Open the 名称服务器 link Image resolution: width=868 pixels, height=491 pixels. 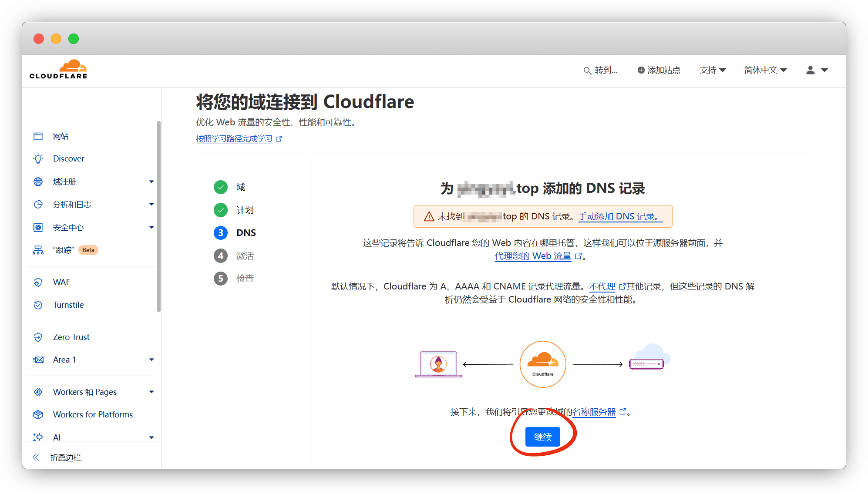pyautogui.click(x=594, y=412)
